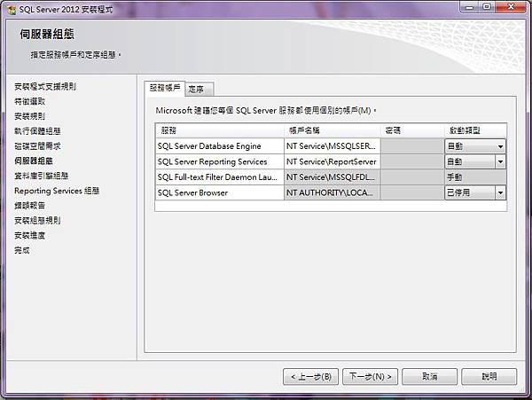Screen dimensions: 532x400
Task: Click the SQL Server setup title bar icon
Action: click(x=12, y=10)
